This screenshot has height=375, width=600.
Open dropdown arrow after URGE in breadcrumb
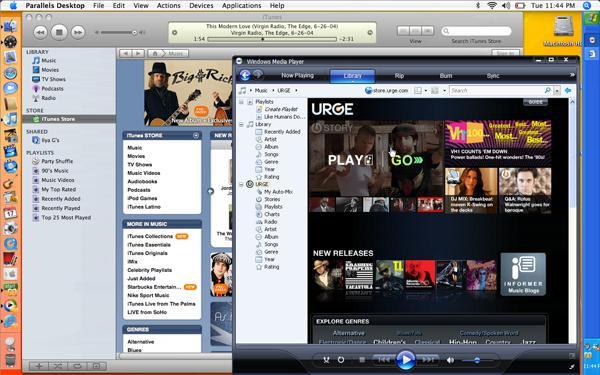296,91
